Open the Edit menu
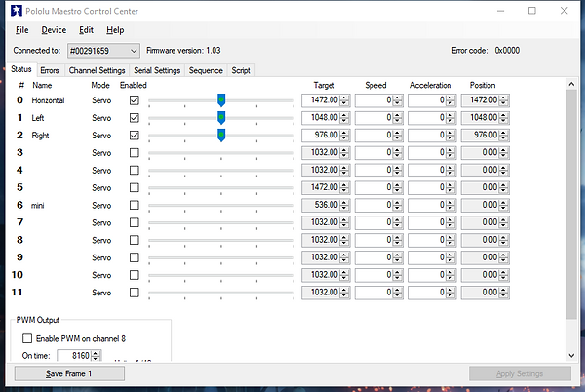This screenshot has width=585, height=392. tap(86, 30)
